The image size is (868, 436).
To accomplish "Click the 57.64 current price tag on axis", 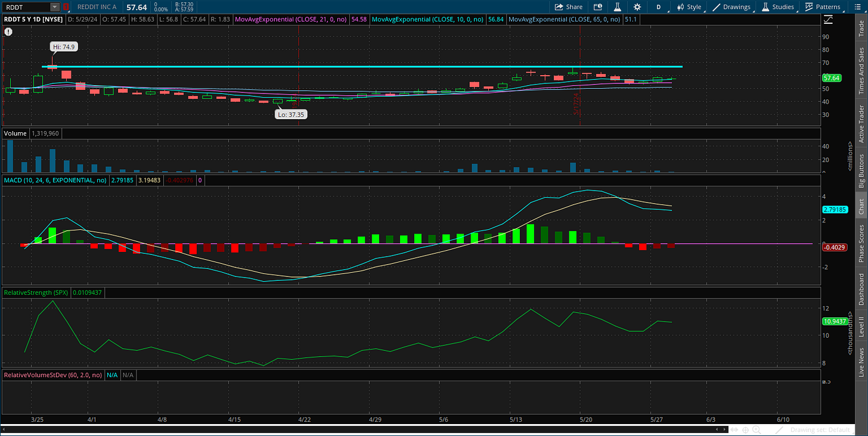I will click(x=832, y=78).
